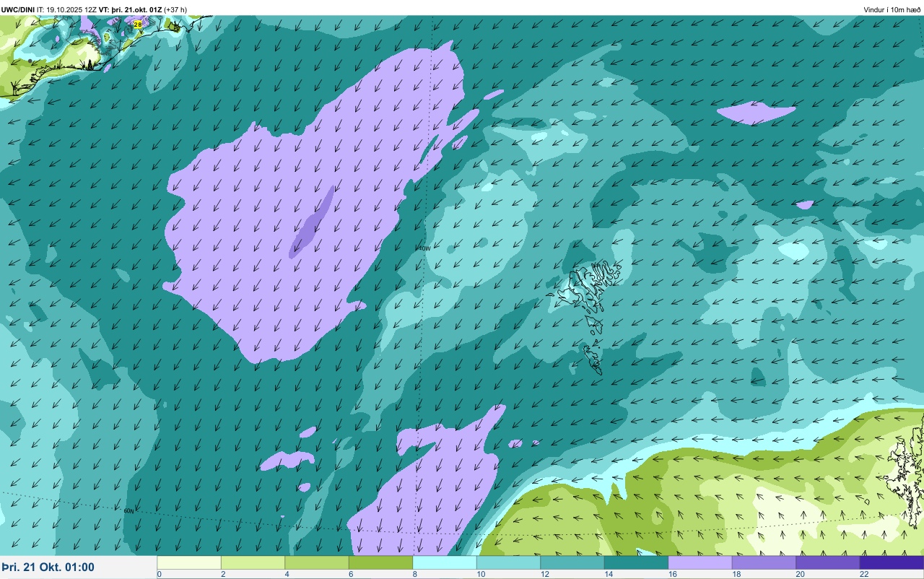Click the light green 2–4 legend swatch

(253, 562)
